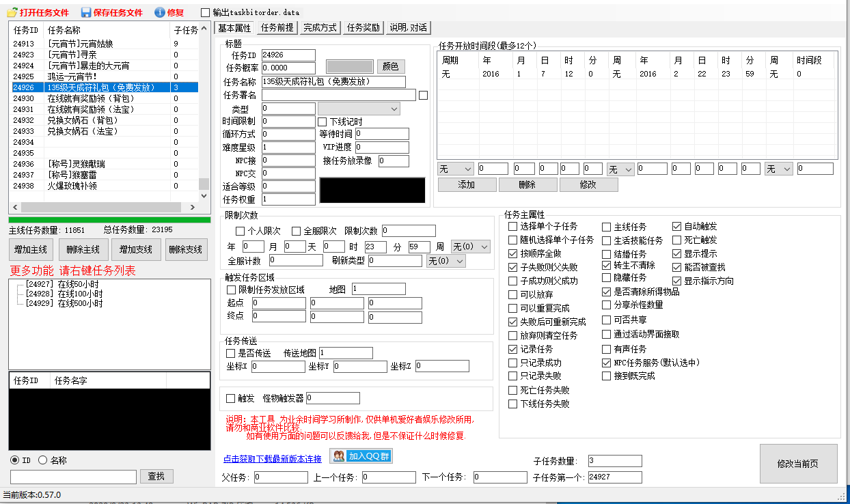Select task row 24924 [元宵节]暴走的大元宵
Screen dimensions: 850x504
pyautogui.click(x=105, y=66)
